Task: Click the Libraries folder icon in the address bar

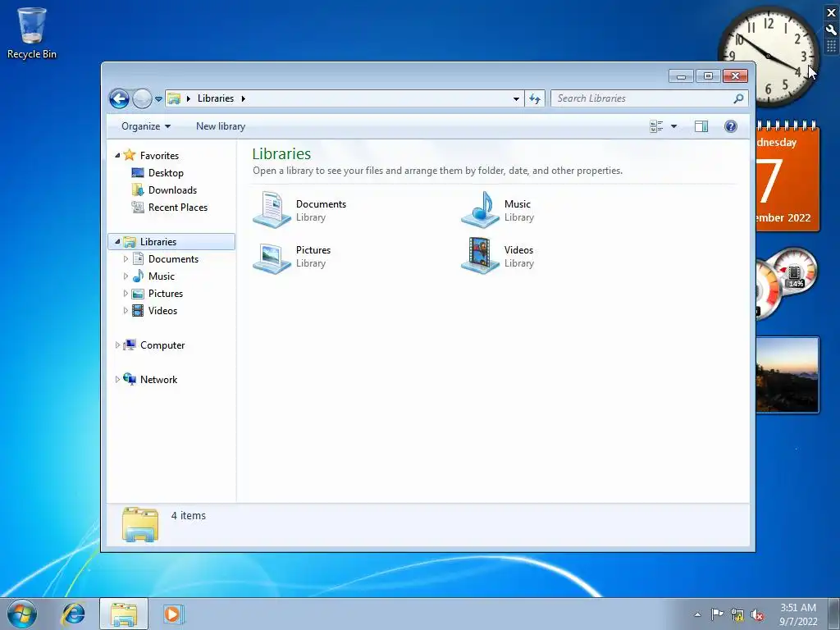Action: [174, 98]
